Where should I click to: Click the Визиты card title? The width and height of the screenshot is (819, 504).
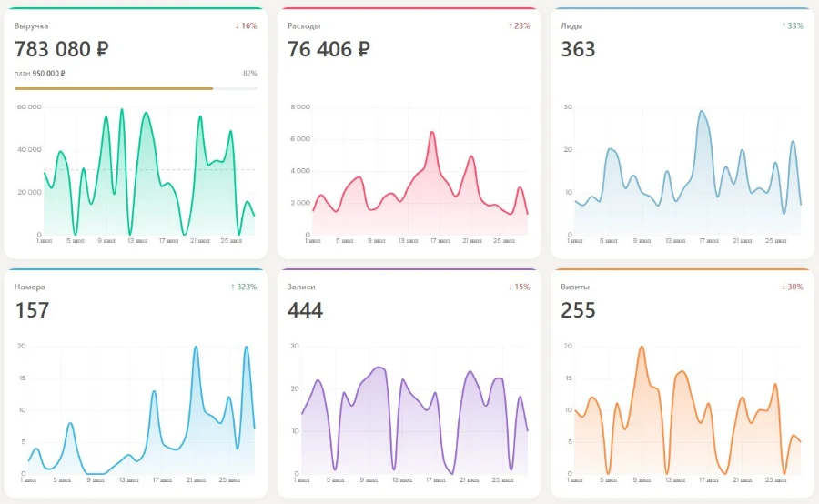(x=574, y=287)
